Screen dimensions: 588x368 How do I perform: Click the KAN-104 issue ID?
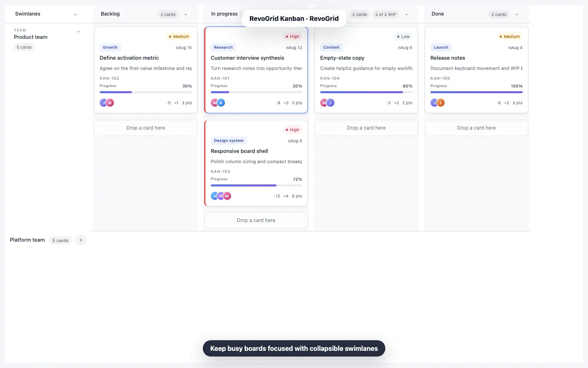[330, 79]
